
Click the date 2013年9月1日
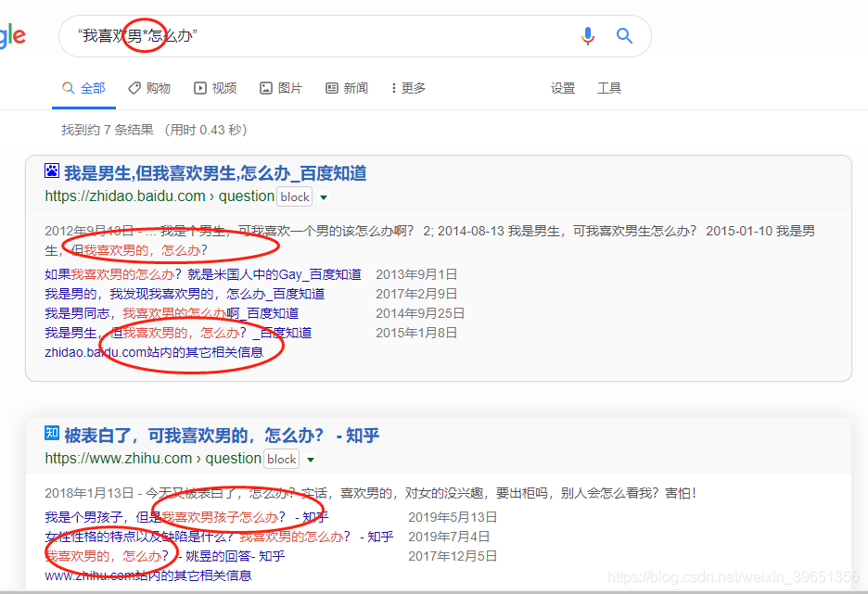(416, 274)
